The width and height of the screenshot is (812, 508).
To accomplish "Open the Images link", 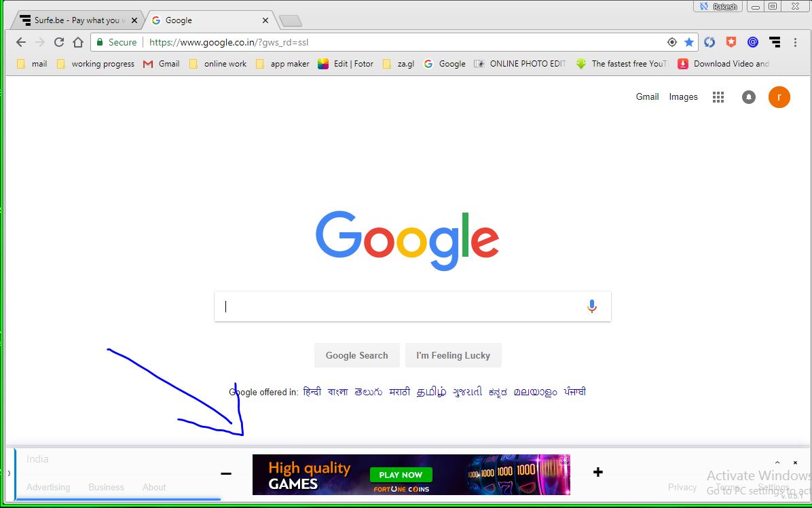I will coord(683,97).
